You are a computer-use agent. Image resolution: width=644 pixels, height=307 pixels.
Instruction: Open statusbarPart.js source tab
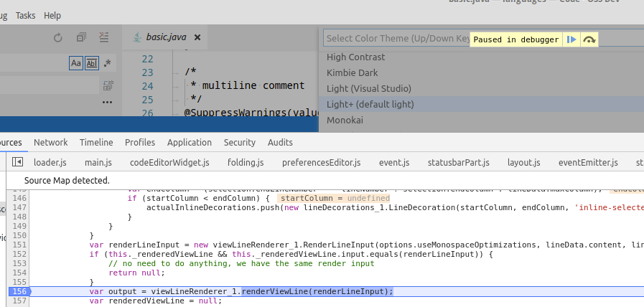click(x=458, y=163)
